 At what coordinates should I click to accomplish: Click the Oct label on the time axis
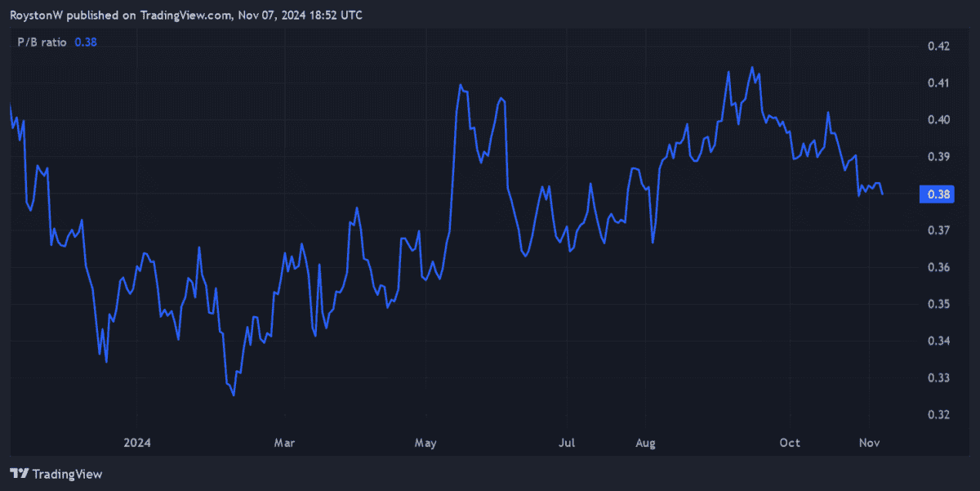tap(789, 443)
